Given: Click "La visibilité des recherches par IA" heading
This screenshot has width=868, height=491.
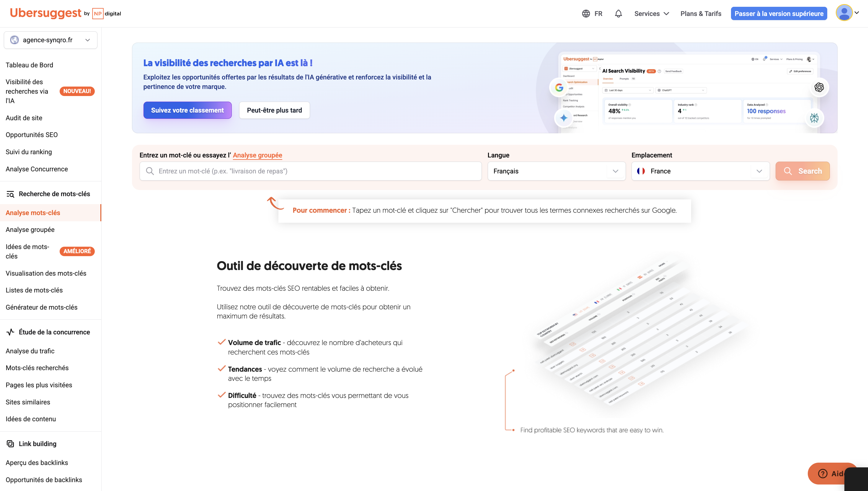Looking at the screenshot, I should pyautogui.click(x=228, y=63).
